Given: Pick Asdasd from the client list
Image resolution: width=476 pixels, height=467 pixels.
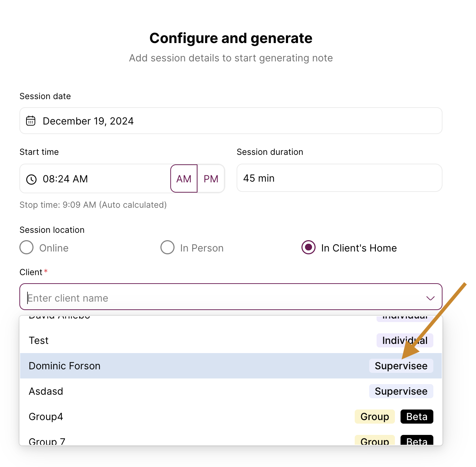Looking at the screenshot, I should tap(231, 391).
